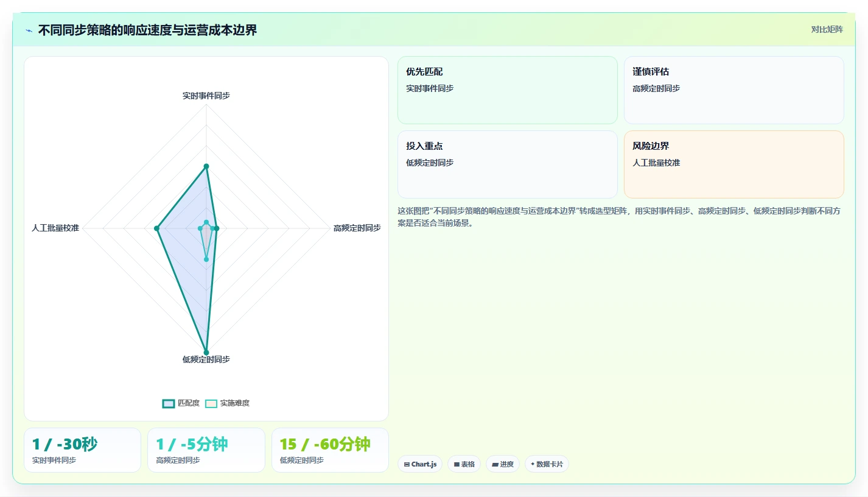Click the 实施难度 legend color box
Screen dimensions: 868x497
211,403
